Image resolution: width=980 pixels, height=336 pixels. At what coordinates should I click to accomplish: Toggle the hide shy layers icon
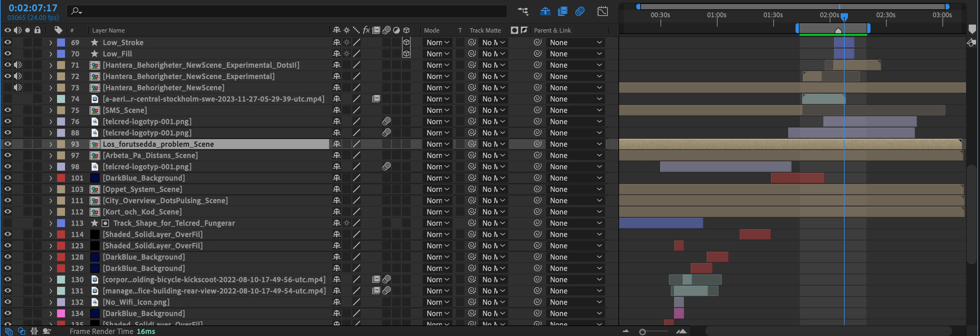(x=545, y=11)
